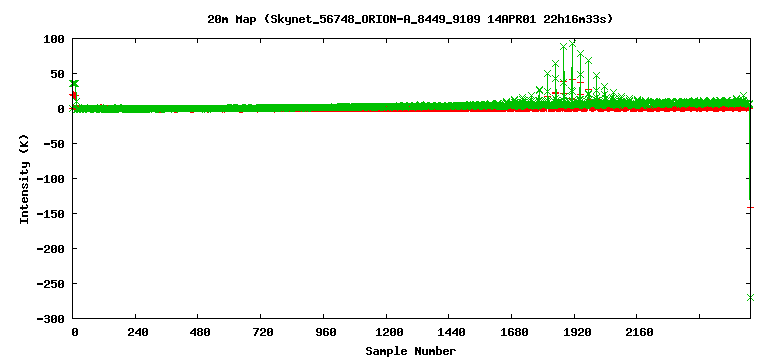The image size is (768, 360).
Task: Click the x-axis tick label 480
Action: 200,333
